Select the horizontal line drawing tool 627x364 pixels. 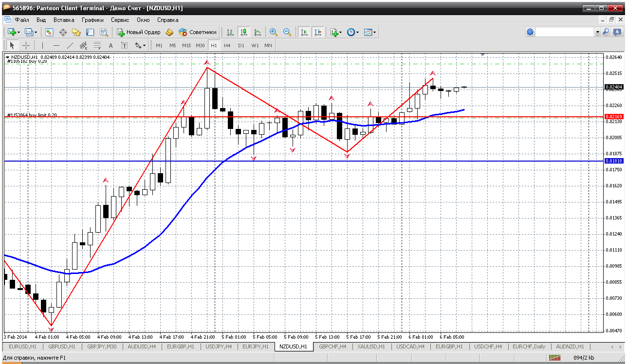tap(56, 45)
